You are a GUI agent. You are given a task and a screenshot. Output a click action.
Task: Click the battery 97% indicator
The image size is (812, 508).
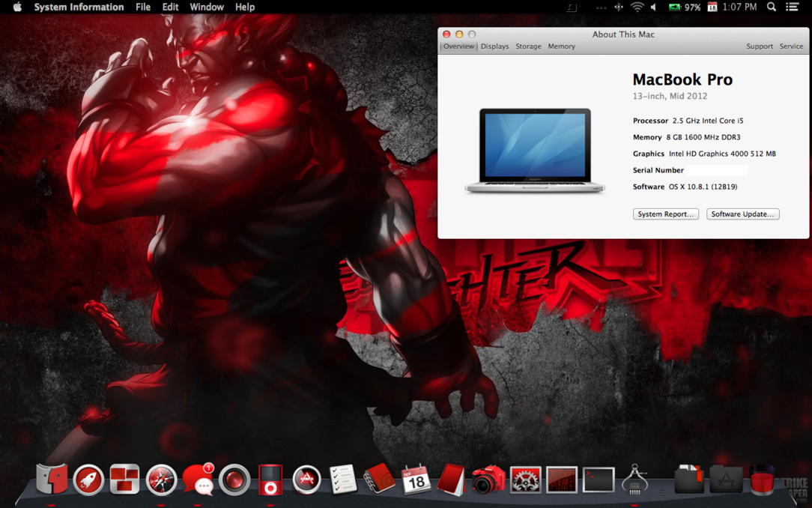(x=684, y=7)
